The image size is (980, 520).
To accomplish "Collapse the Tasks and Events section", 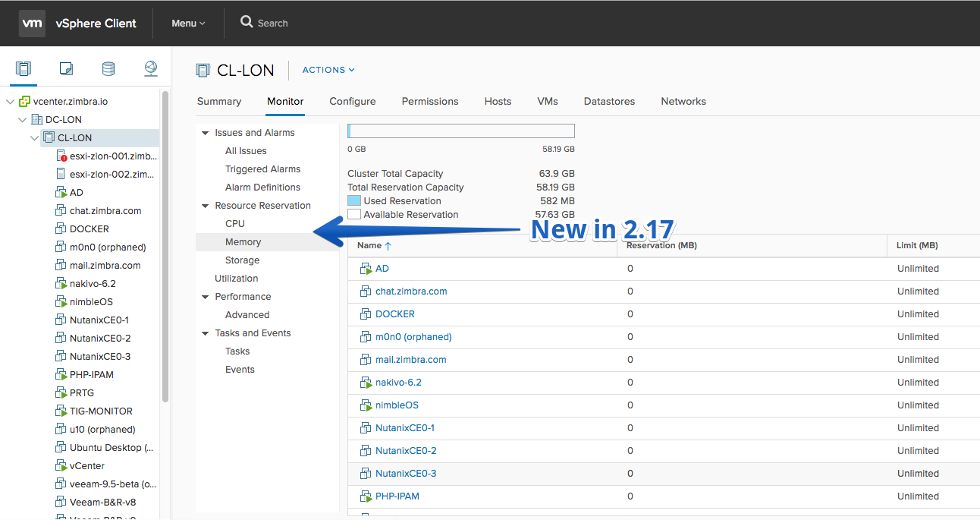I will click(205, 333).
